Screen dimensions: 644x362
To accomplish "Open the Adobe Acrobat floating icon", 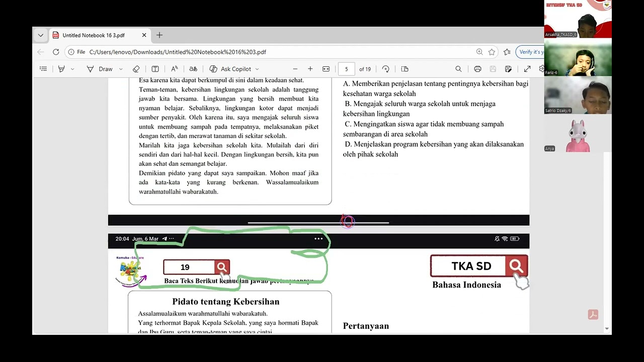I will coord(593,314).
